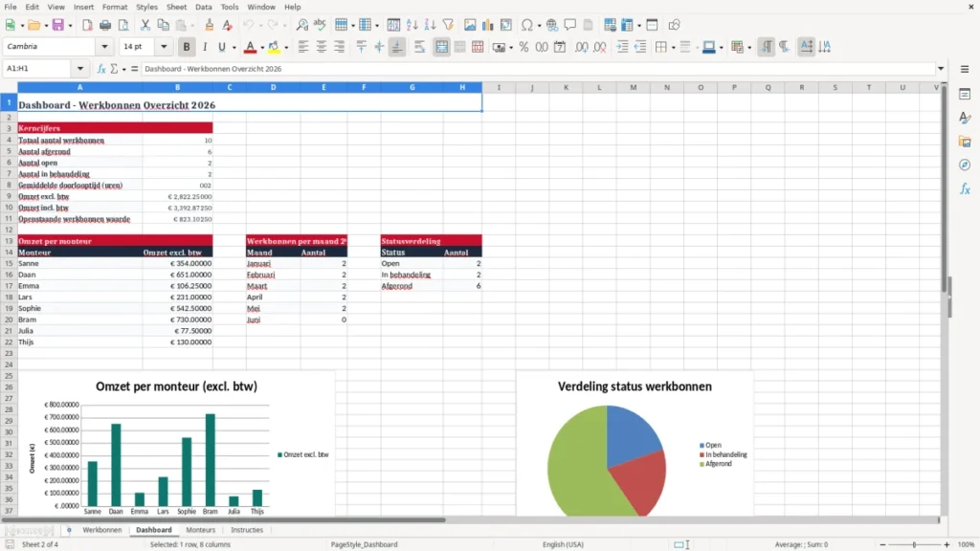
Task: Click Increase Indent icon
Action: click(x=622, y=47)
